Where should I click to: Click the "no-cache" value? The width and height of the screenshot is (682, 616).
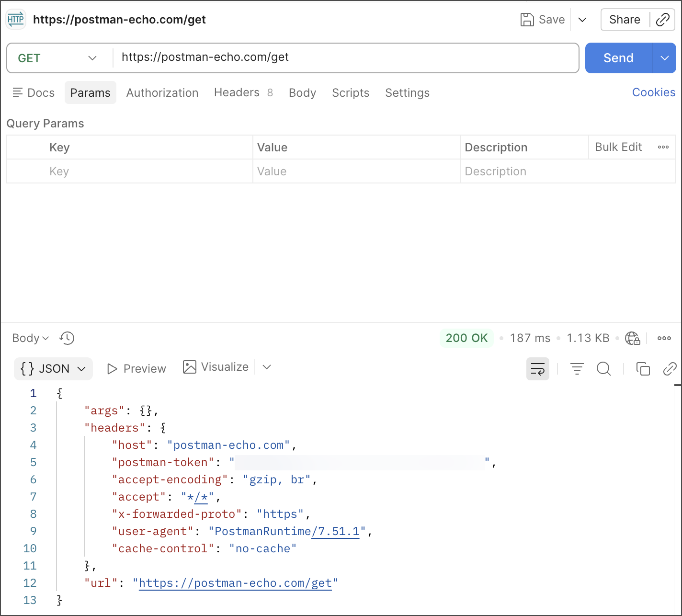263,548
